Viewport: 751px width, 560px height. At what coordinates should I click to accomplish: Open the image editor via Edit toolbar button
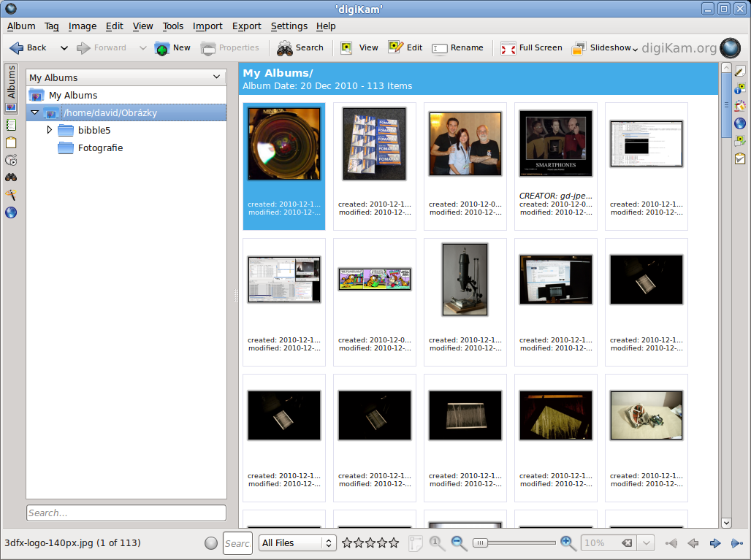point(405,47)
